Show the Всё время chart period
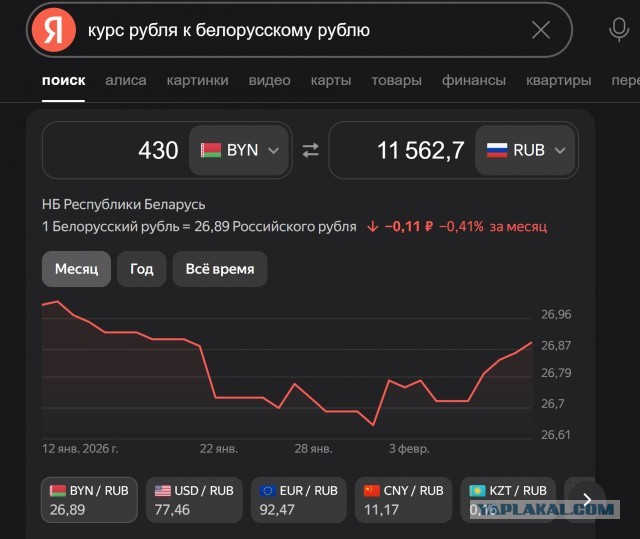Screen dimensions: 640x539 pos(220,269)
